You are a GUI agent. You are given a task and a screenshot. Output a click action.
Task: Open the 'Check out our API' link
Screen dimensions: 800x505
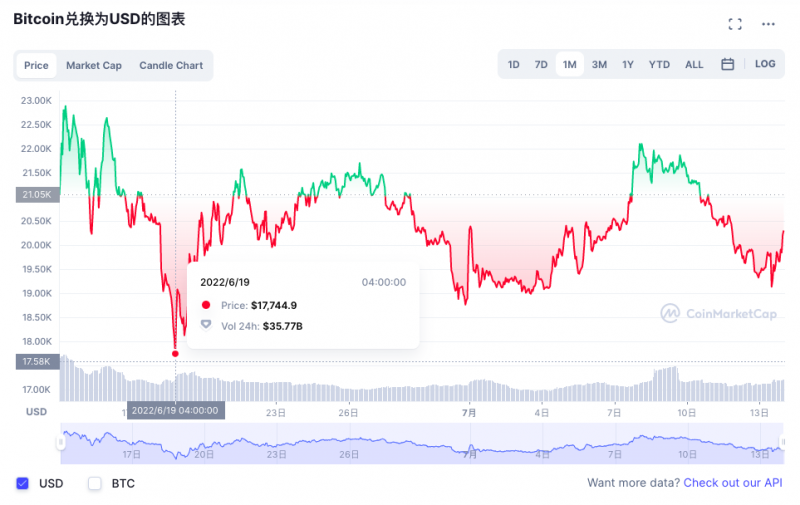733,484
